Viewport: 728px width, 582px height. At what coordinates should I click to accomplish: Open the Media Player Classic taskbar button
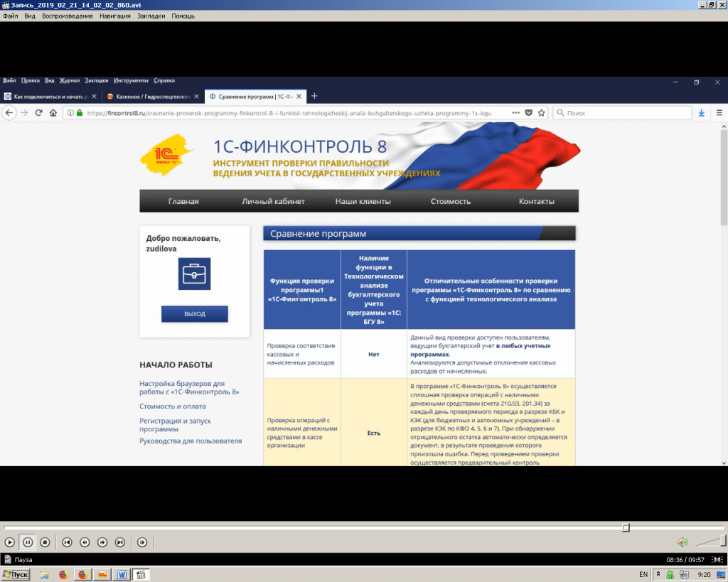[x=141, y=575]
